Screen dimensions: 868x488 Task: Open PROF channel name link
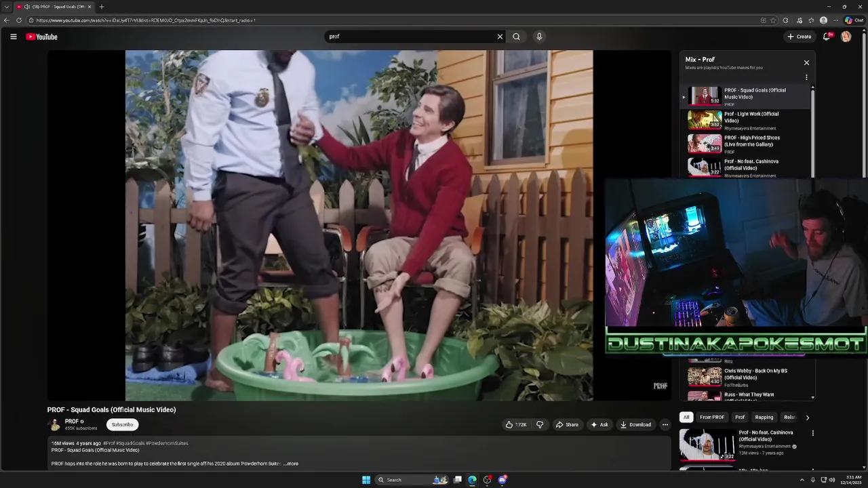click(x=72, y=422)
